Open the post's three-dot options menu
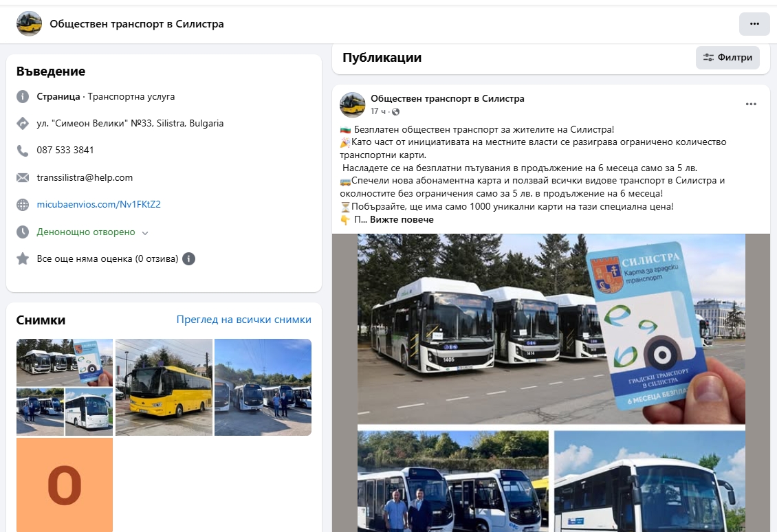This screenshot has height=532, width=777. (751, 104)
